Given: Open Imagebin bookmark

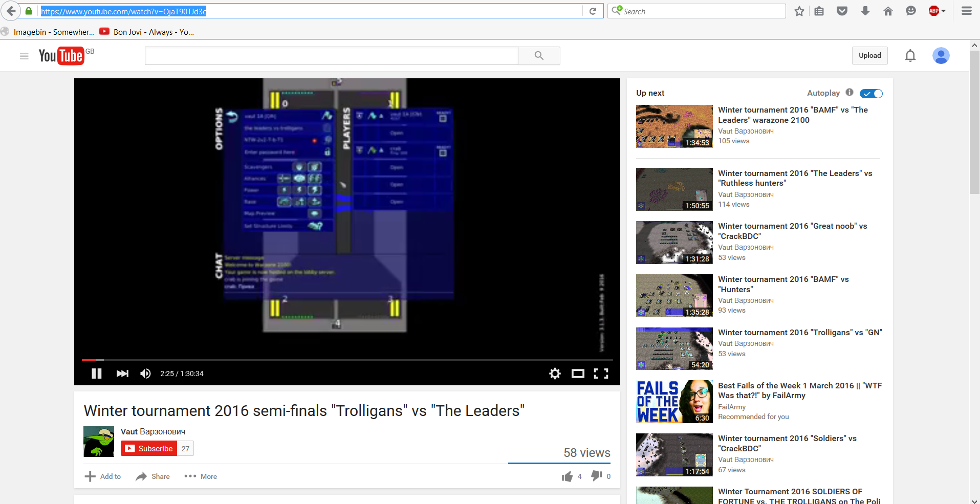Looking at the screenshot, I should (48, 32).
